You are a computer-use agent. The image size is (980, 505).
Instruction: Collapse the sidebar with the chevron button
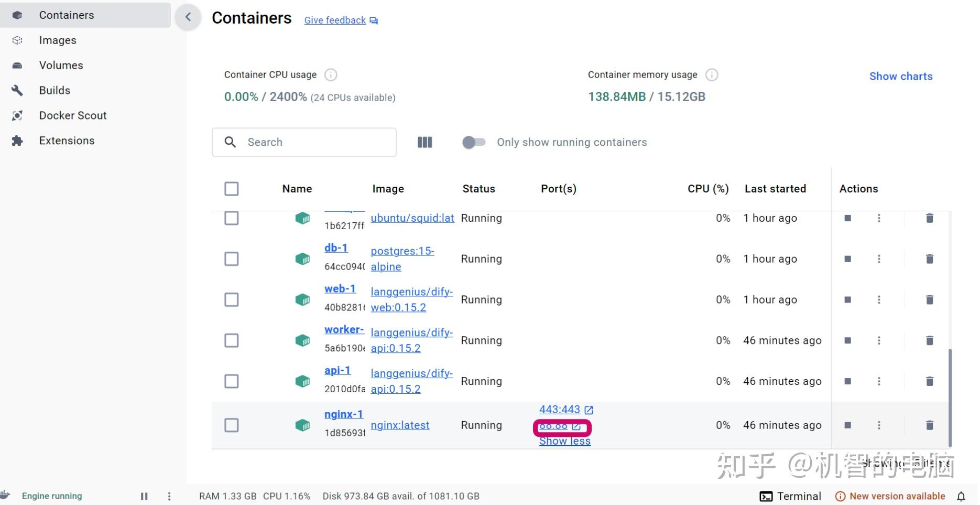[188, 17]
